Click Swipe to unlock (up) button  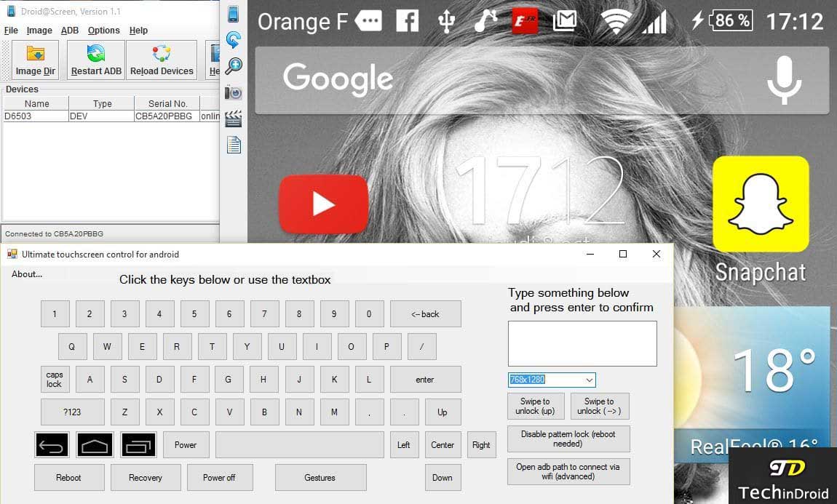535,406
